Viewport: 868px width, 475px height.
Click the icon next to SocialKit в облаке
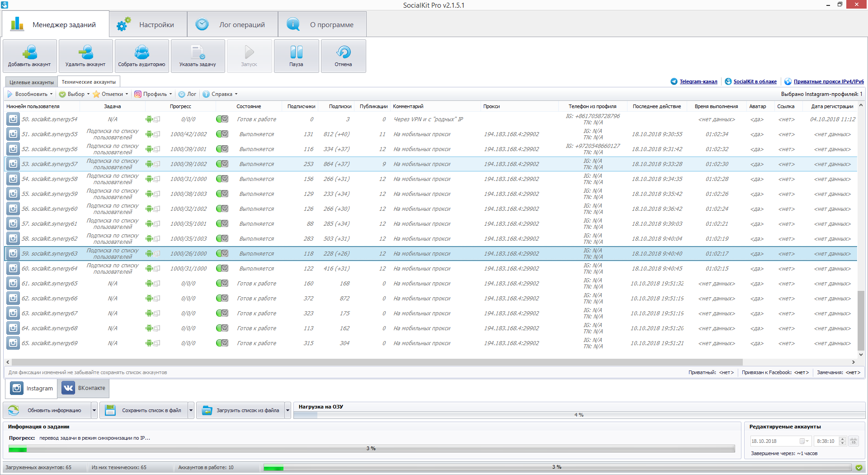pyautogui.click(x=728, y=81)
